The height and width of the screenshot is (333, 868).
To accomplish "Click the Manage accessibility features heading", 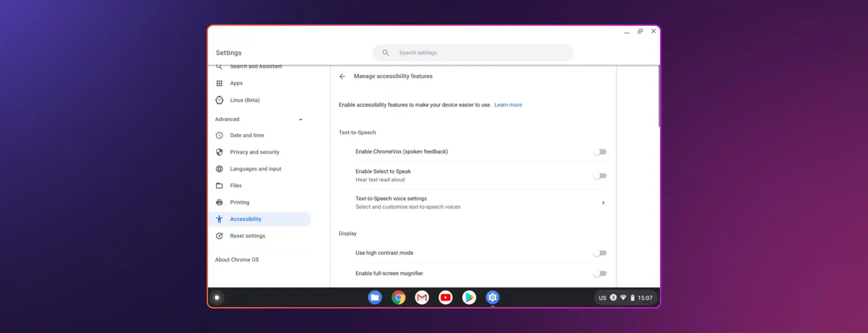I will click(393, 76).
